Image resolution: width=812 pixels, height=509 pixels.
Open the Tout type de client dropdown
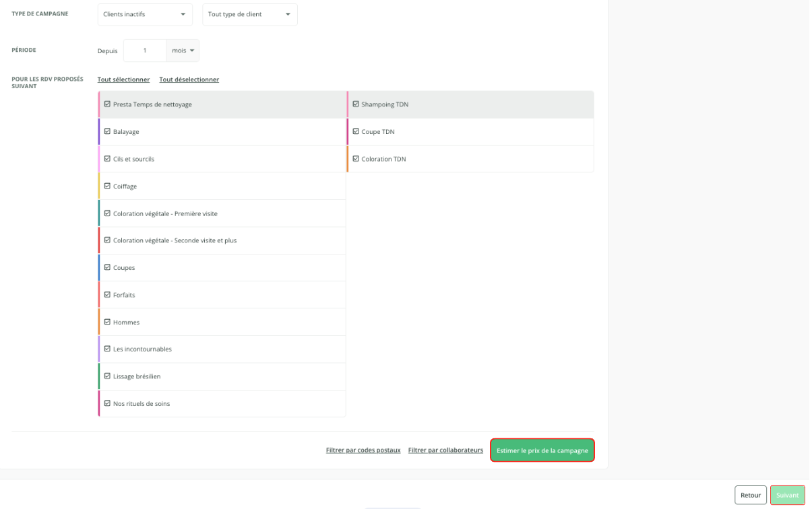pos(250,14)
